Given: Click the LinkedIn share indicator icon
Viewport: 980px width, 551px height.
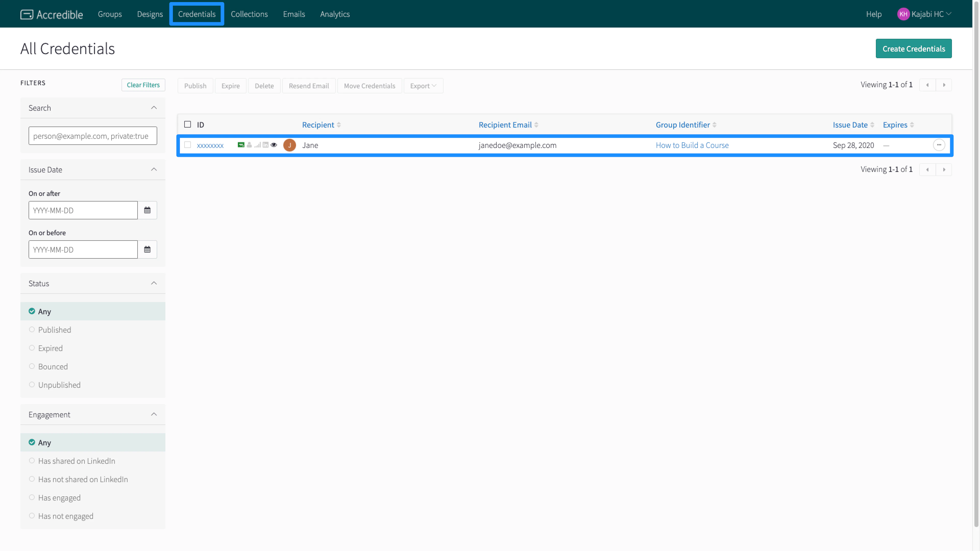Looking at the screenshot, I should tap(265, 145).
